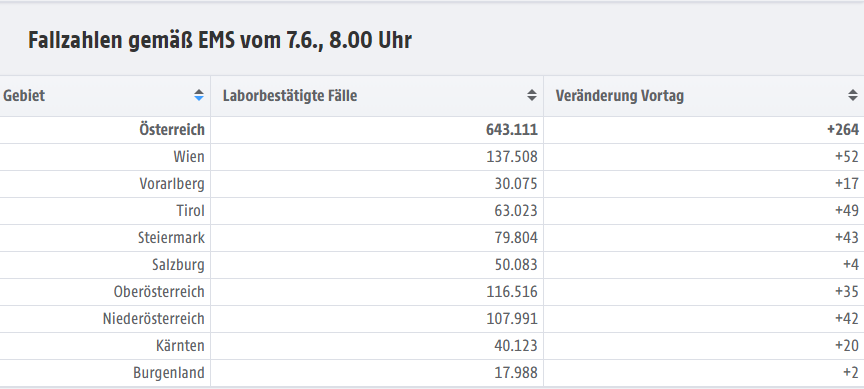Sort by Veränderung Vortag header text
Screen dimensions: 864x389
(x=619, y=95)
